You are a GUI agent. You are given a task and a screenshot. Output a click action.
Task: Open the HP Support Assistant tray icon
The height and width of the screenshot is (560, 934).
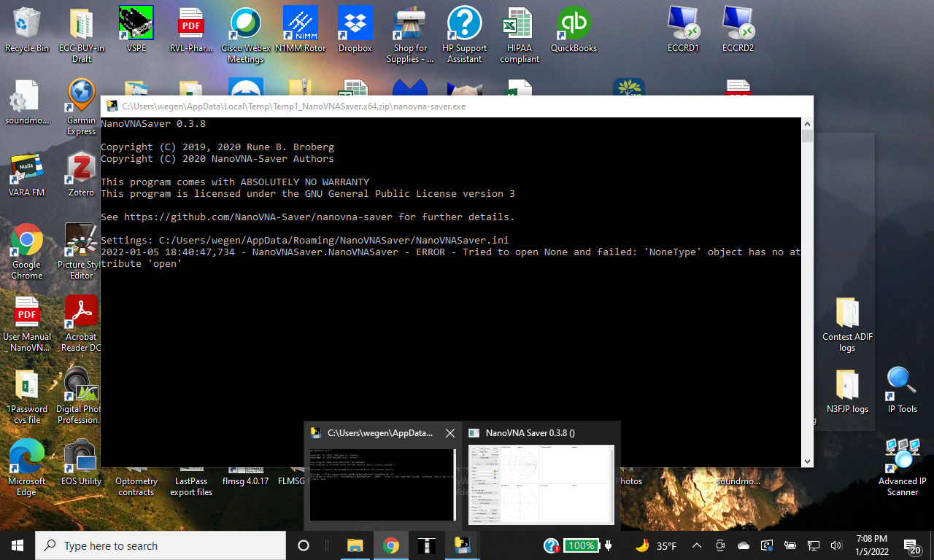click(552, 545)
